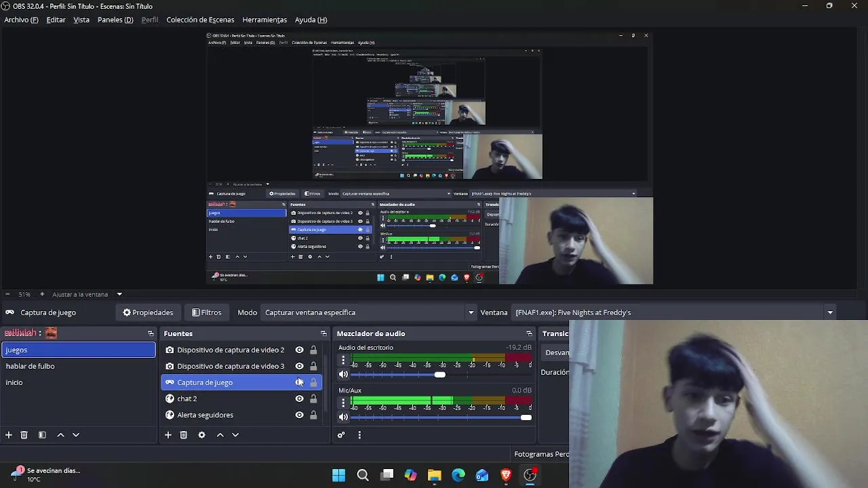Screen dimensions: 868x488
Task: Hide Alerta seguidores source
Action: pyautogui.click(x=299, y=415)
